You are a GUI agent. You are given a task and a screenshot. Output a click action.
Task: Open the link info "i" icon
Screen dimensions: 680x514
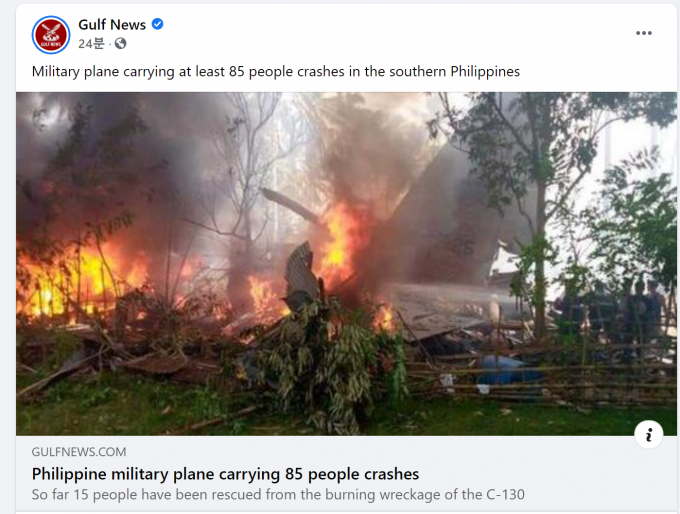[x=648, y=434]
